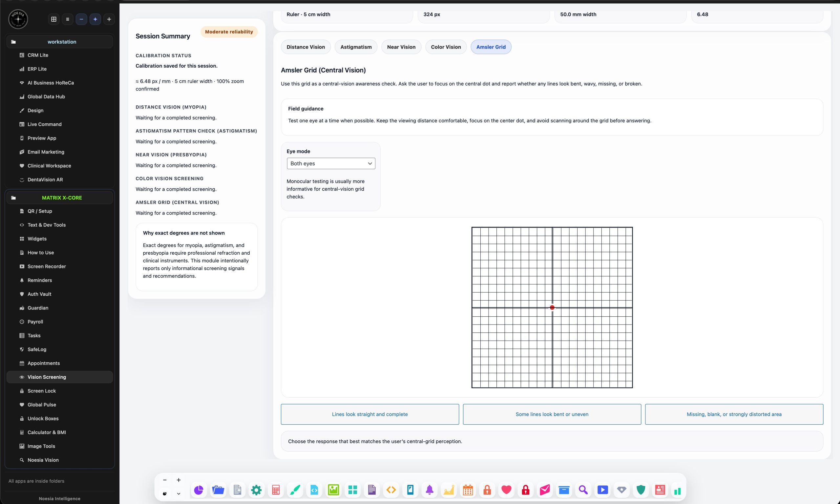This screenshot has width=840, height=504.
Task: Click the red calculator dock icon
Action: click(276, 490)
